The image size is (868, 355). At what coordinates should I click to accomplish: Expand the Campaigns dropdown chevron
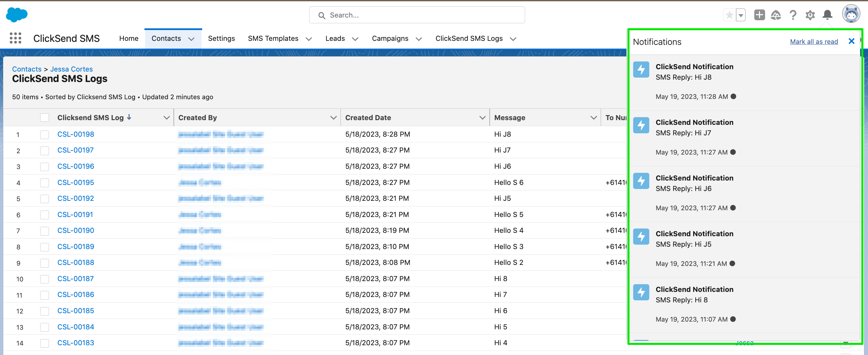(419, 39)
